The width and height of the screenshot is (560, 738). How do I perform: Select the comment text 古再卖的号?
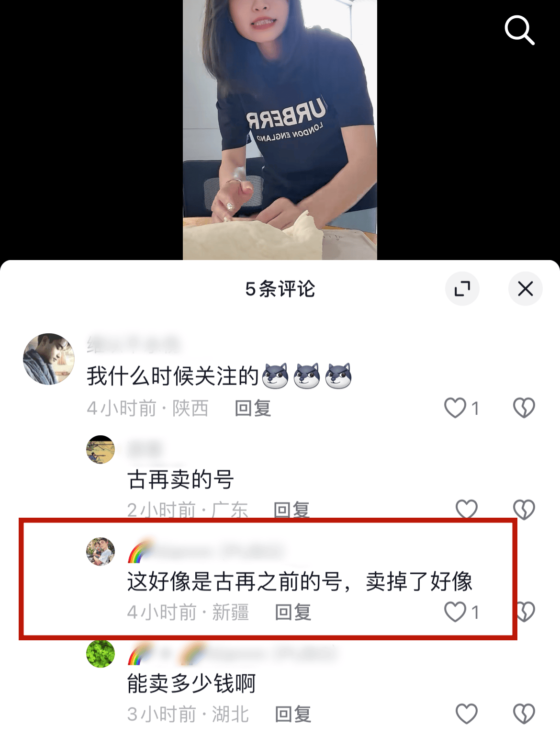click(180, 479)
